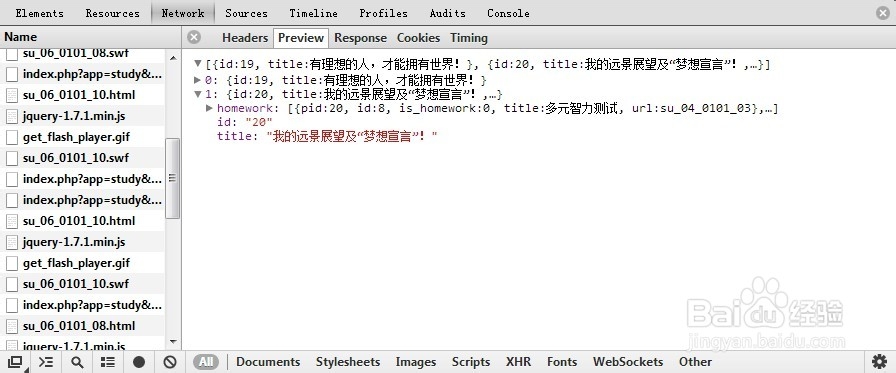Image resolution: width=896 pixels, height=373 pixels.
Task: Filter requests by Stylesheets
Action: 348,362
